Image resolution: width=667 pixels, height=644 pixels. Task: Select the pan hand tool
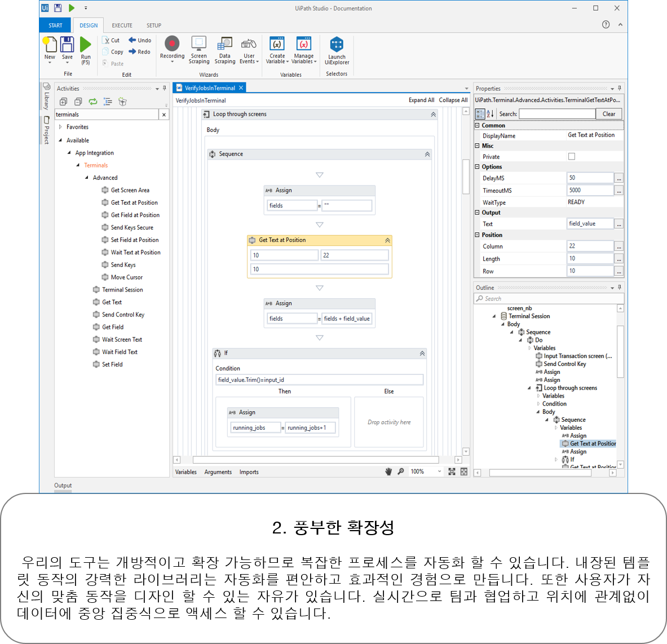pos(388,471)
